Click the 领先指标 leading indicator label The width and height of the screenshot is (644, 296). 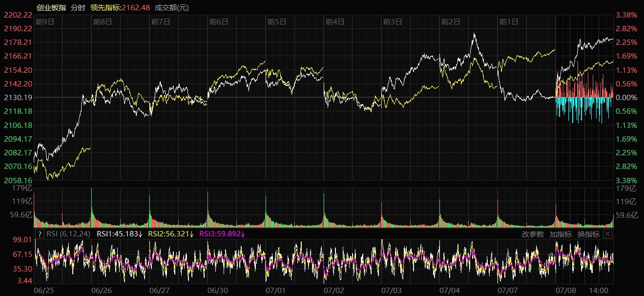click(120, 7)
